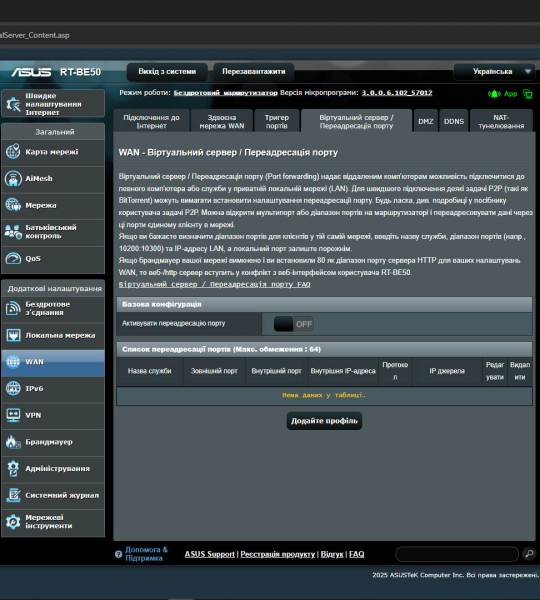Click the green App link

point(510,94)
